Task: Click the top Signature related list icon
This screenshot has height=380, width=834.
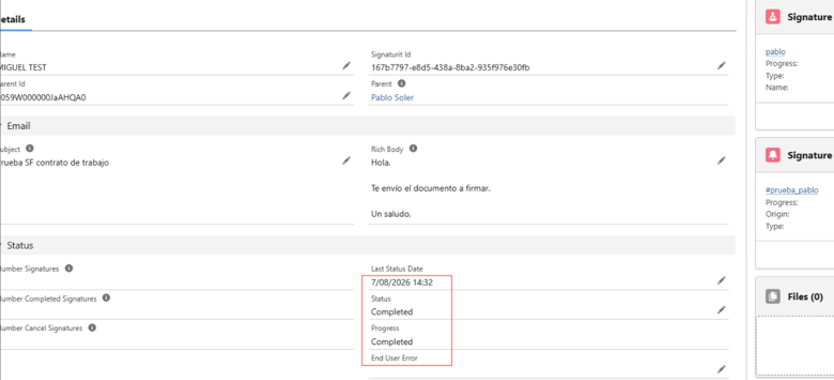Action: click(773, 17)
